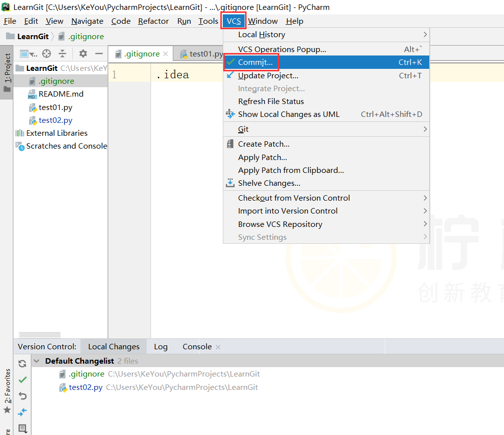Choose Apply Patch from Clipboard...
The height and width of the screenshot is (435, 504).
click(326, 170)
